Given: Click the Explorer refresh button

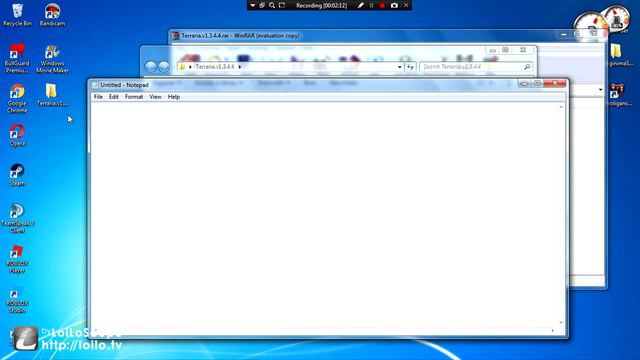Looking at the screenshot, I should tap(410, 67).
